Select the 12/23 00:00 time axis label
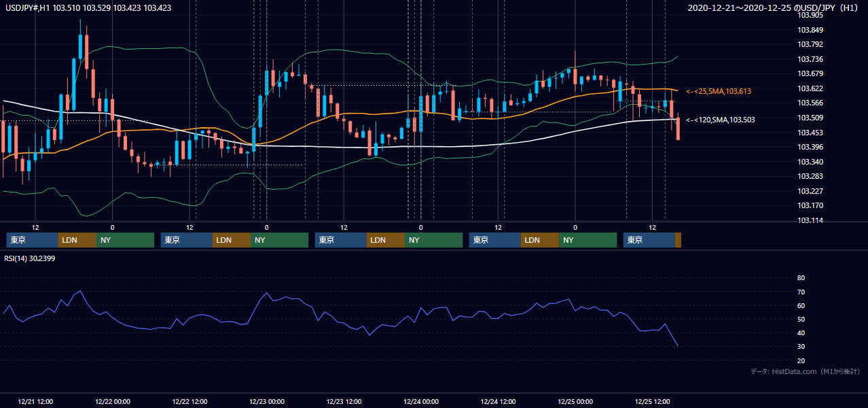The height and width of the screenshot is (408, 868). [x=267, y=401]
